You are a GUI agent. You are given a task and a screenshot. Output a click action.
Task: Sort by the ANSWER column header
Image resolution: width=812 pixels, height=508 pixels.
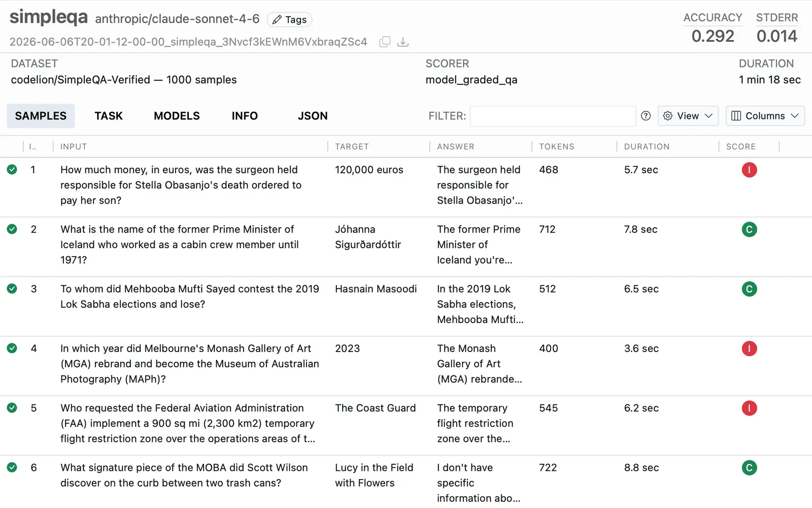pos(456,146)
